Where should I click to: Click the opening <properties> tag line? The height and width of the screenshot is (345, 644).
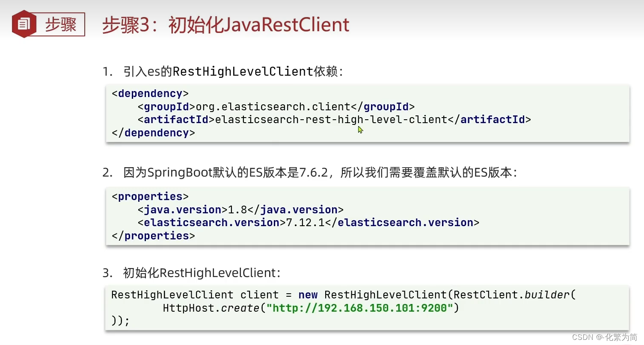click(150, 197)
